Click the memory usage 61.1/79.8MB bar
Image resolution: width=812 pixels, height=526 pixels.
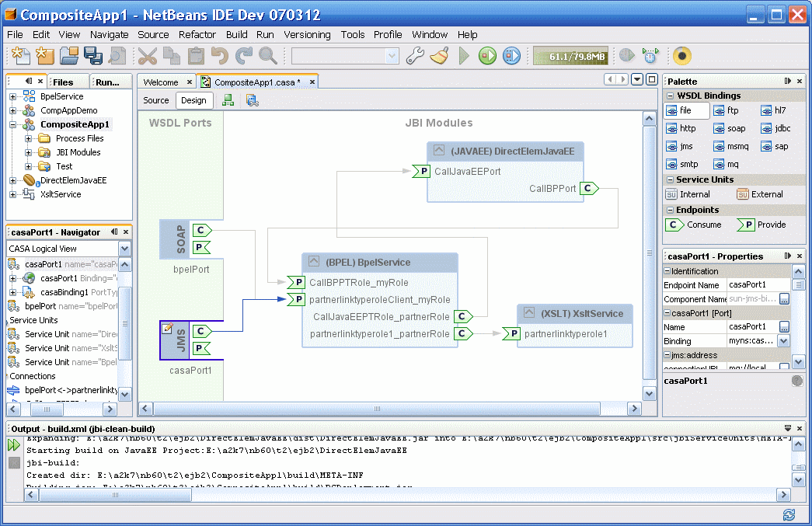(570, 56)
